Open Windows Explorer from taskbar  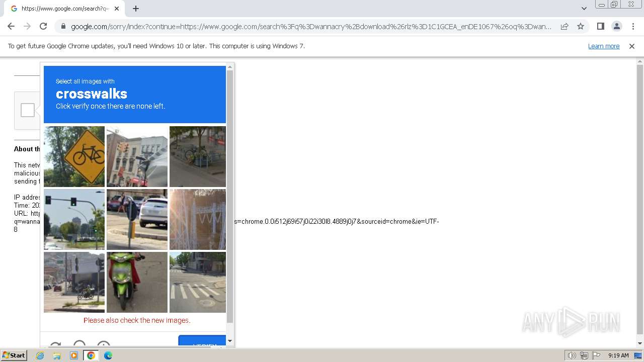click(57, 355)
